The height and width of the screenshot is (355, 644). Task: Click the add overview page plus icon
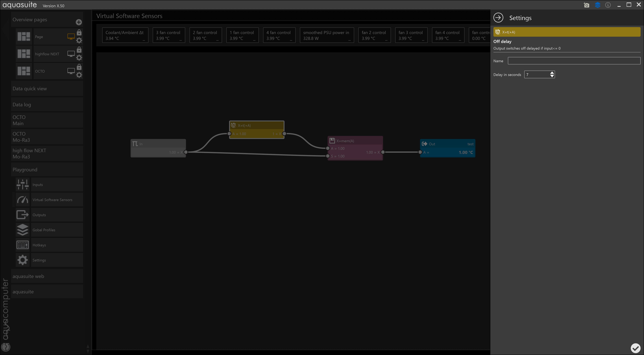coord(79,22)
